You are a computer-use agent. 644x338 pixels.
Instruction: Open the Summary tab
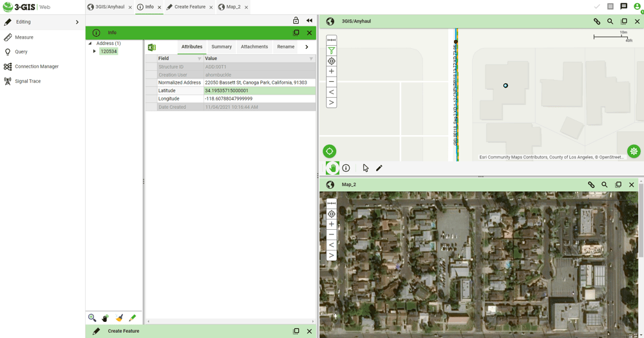[222, 47]
